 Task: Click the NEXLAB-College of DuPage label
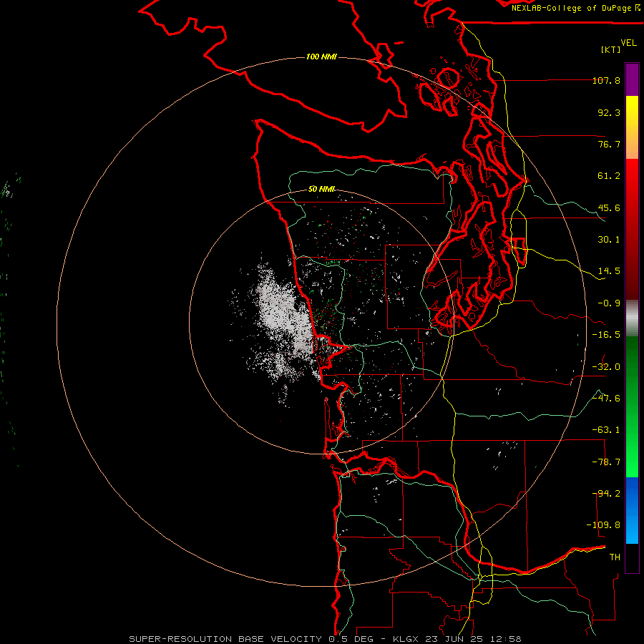[575, 8]
